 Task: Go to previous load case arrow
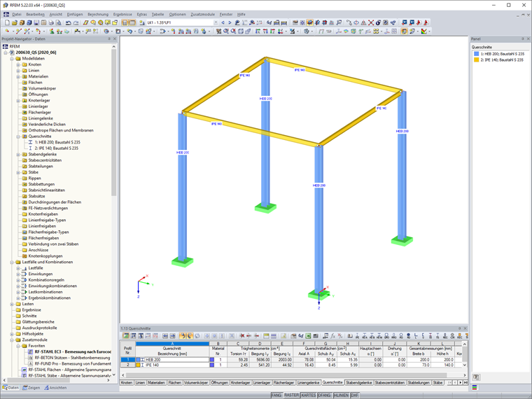(223, 22)
